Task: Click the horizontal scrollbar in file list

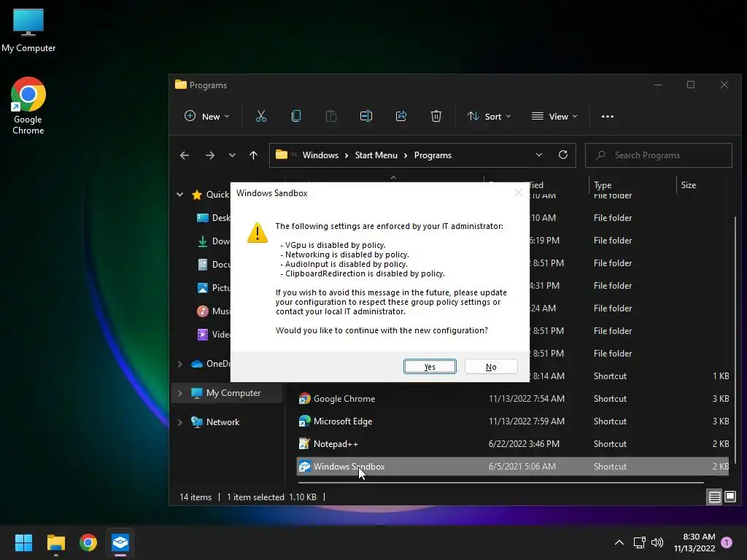Action: pyautogui.click(x=500, y=483)
